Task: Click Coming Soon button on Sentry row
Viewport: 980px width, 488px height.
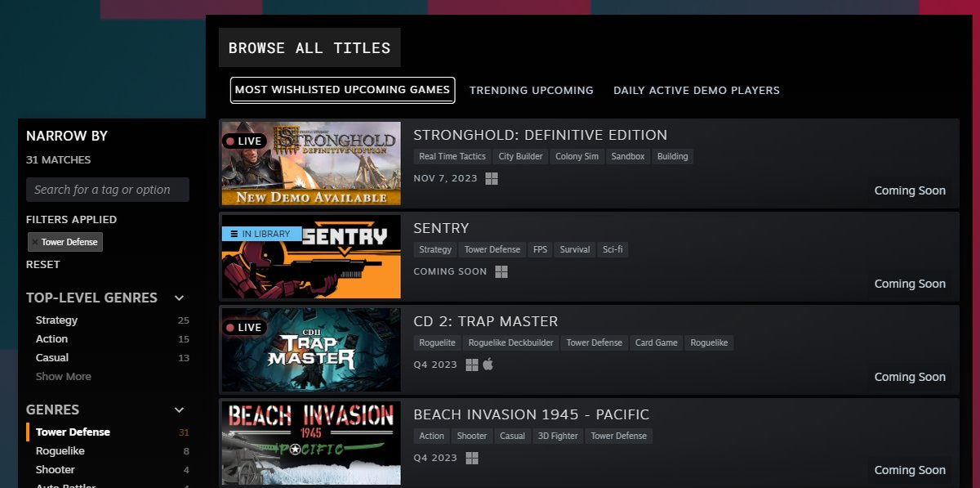Action: coord(910,284)
